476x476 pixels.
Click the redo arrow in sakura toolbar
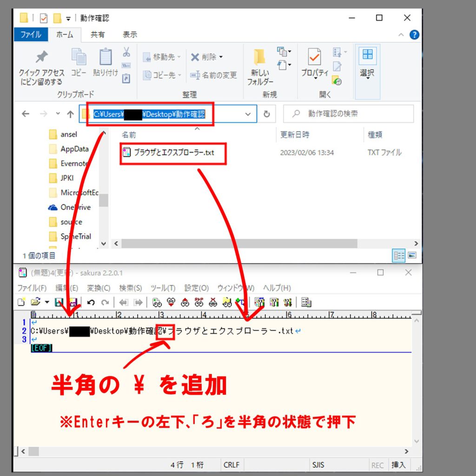(x=105, y=302)
